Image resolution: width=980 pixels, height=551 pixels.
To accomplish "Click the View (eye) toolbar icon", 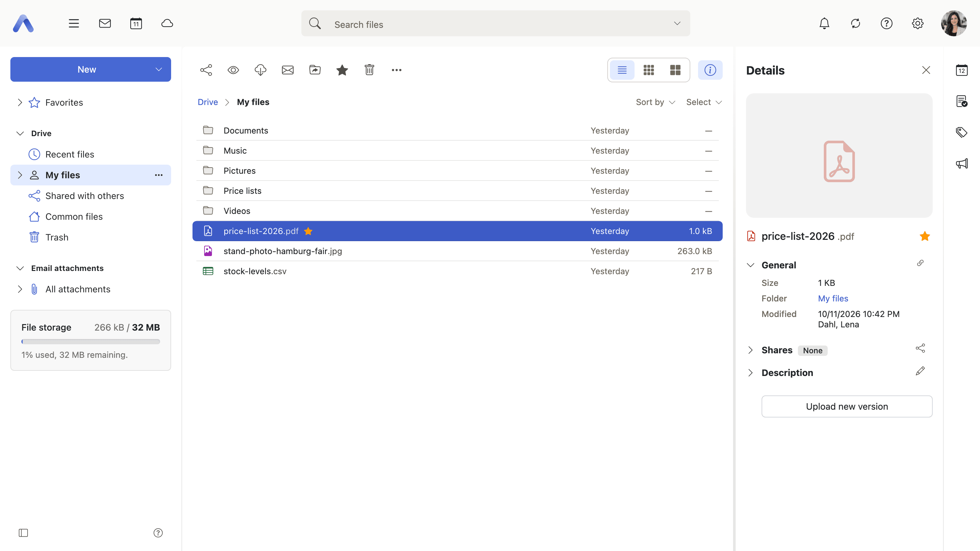I will (233, 70).
